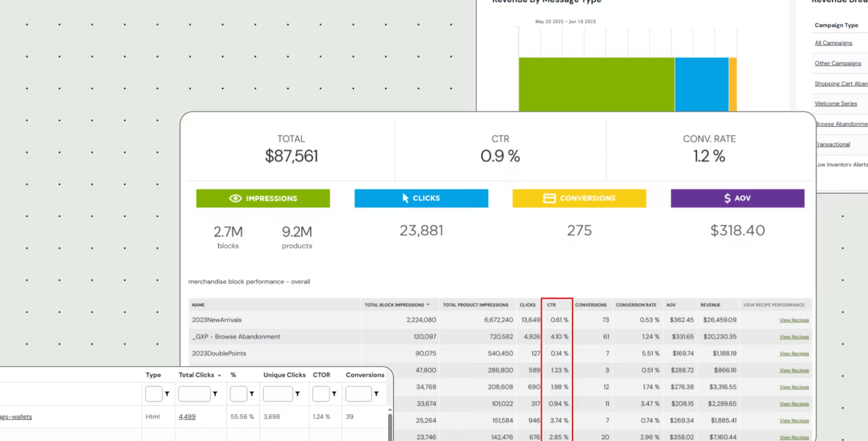Click the filter input under Unique Clicks

(x=278, y=394)
